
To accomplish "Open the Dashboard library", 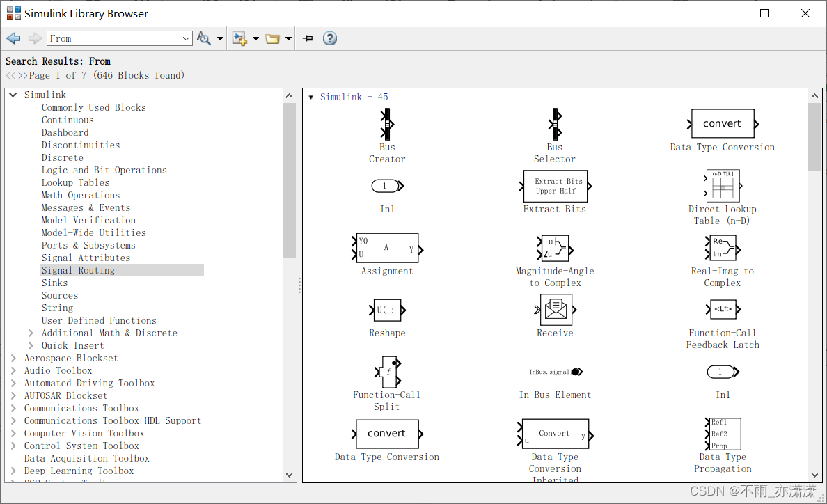I will tap(65, 133).
